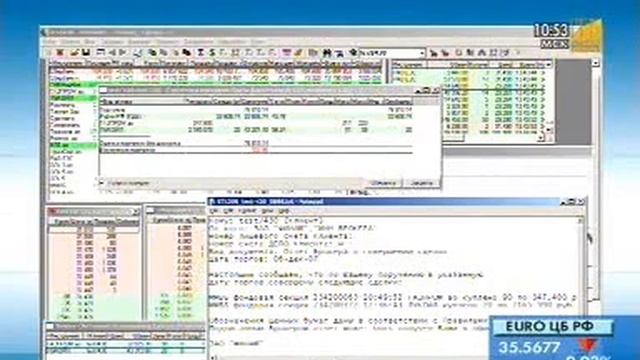The image size is (640, 360).
Task: Click the red total value in the portfolio dialog
Action: pyautogui.click(x=260, y=150)
